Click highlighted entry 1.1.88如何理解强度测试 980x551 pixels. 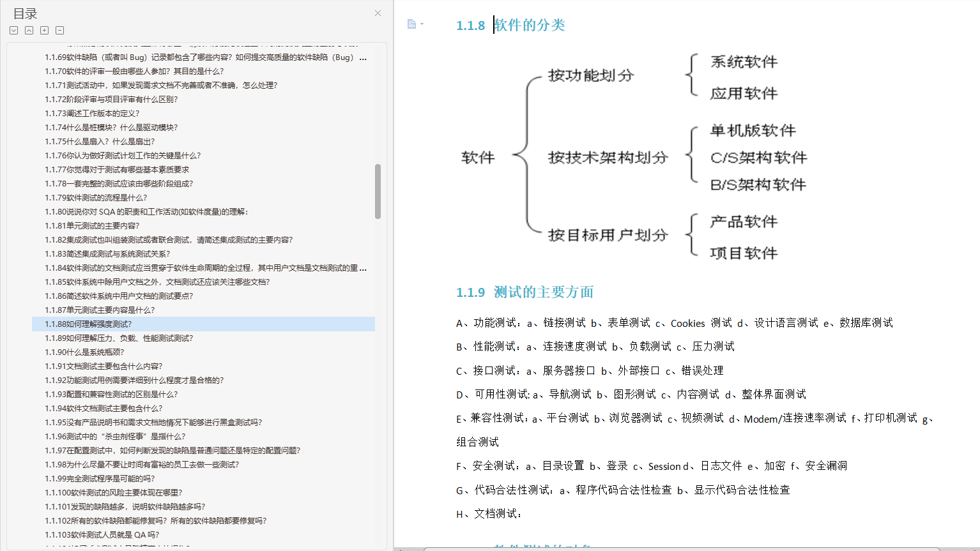pyautogui.click(x=203, y=324)
